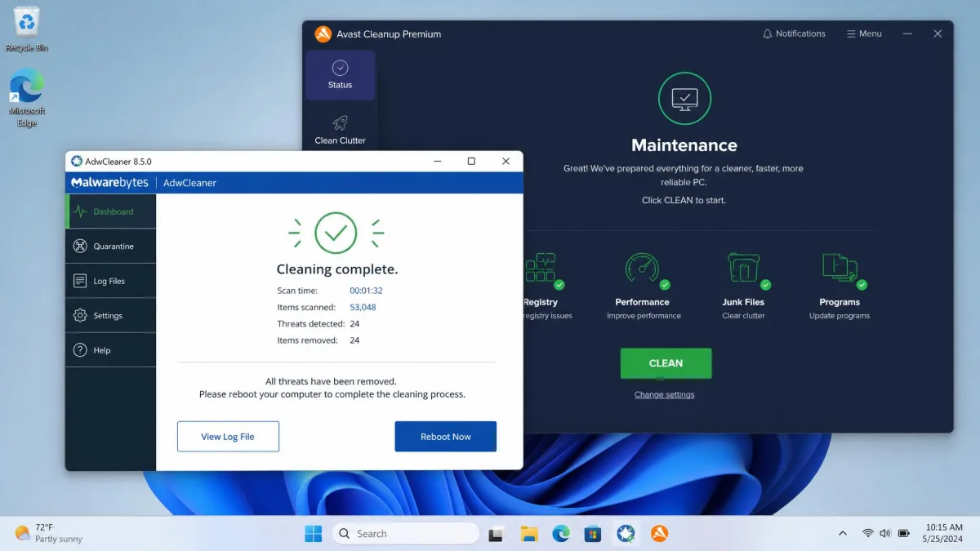Open the Recycle Bin desktop icon
The width and height of the screenshot is (980, 551).
point(27,29)
